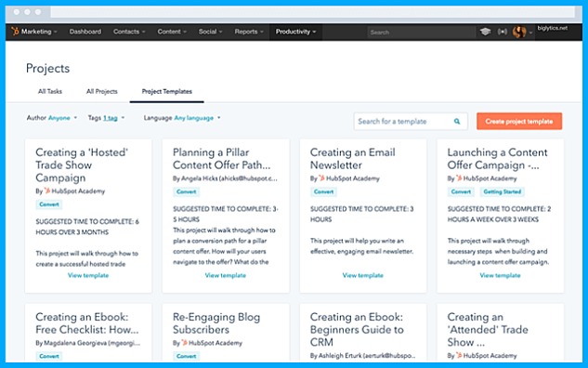The width and height of the screenshot is (588, 368).
Task: Click the notifications broadcast icon
Action: pyautogui.click(x=503, y=32)
